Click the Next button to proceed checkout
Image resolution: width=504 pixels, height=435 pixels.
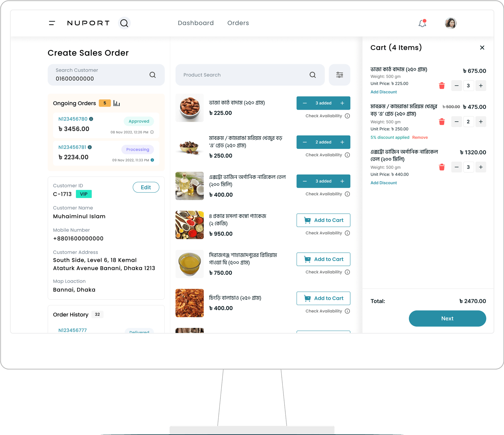click(x=447, y=318)
